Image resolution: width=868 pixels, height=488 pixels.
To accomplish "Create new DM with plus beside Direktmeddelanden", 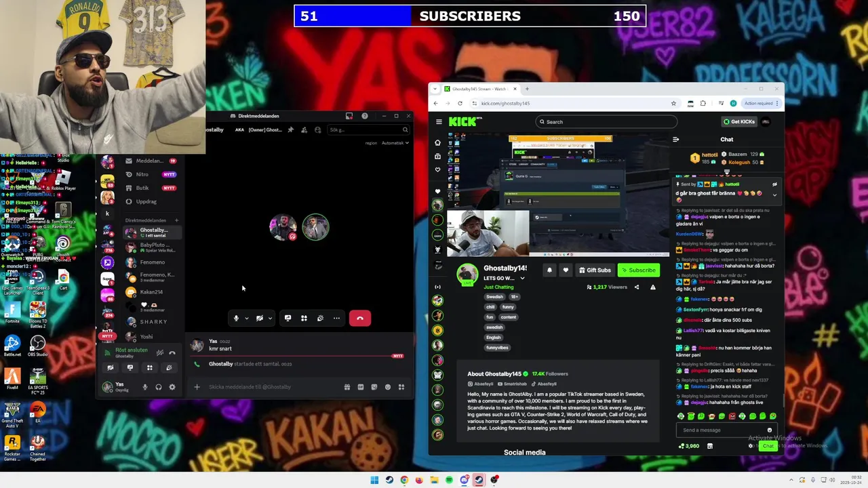I will [x=176, y=220].
